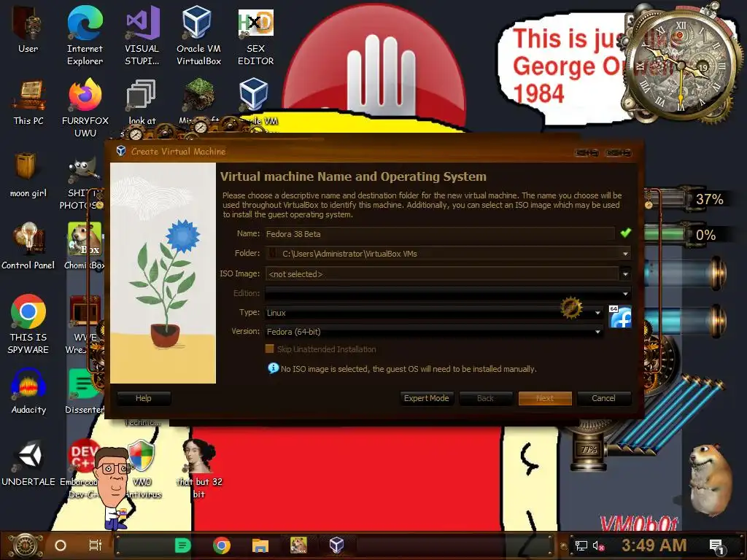Click the hamster desktop mascot
Viewport: 747px width, 560px height.
point(710,481)
